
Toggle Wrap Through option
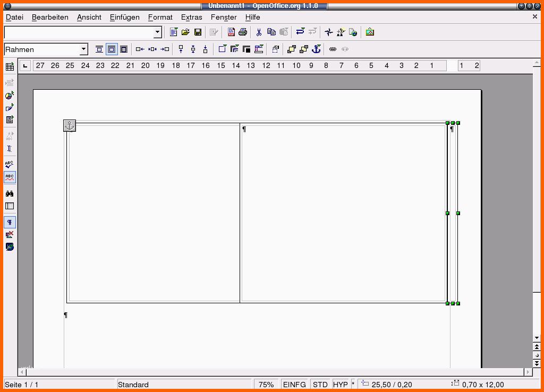coord(124,49)
